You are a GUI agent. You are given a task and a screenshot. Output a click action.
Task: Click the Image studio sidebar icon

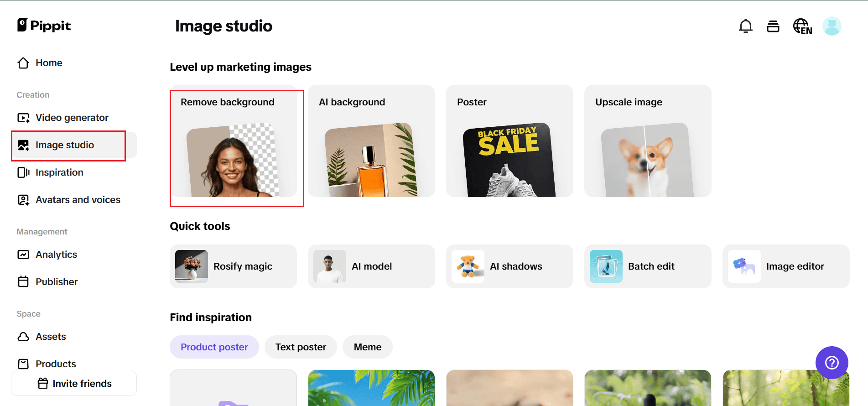[23, 145]
